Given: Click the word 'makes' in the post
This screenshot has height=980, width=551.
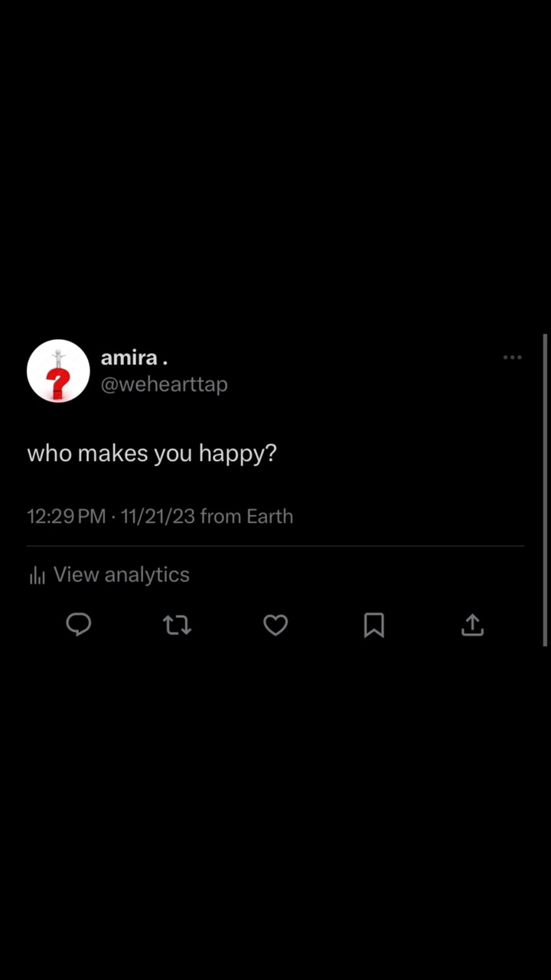Looking at the screenshot, I should (x=112, y=453).
